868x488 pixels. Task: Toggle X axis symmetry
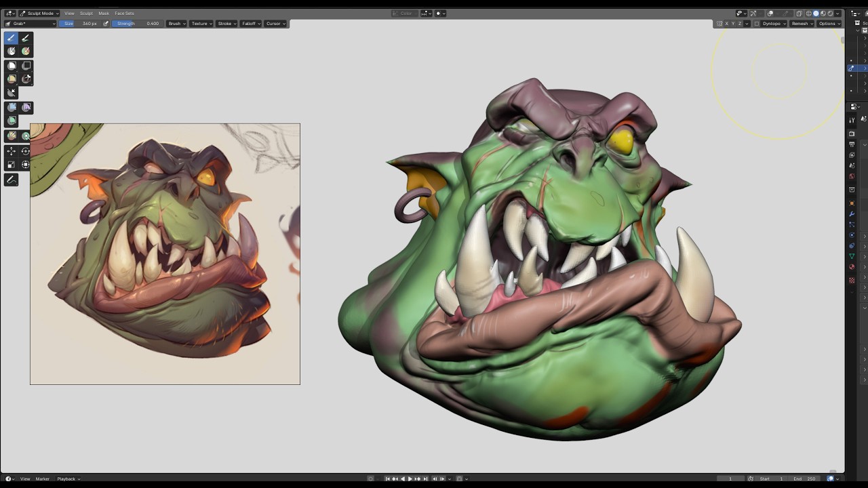pyautogui.click(x=726, y=24)
